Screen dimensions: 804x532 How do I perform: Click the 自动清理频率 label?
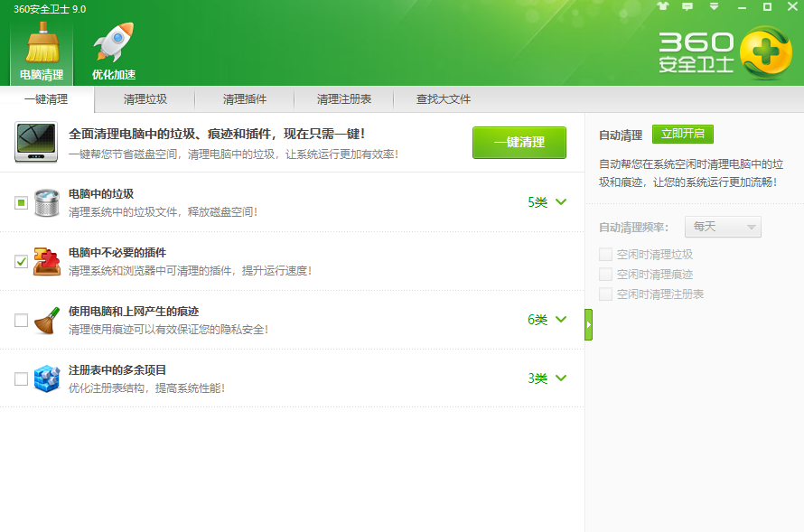pos(634,227)
